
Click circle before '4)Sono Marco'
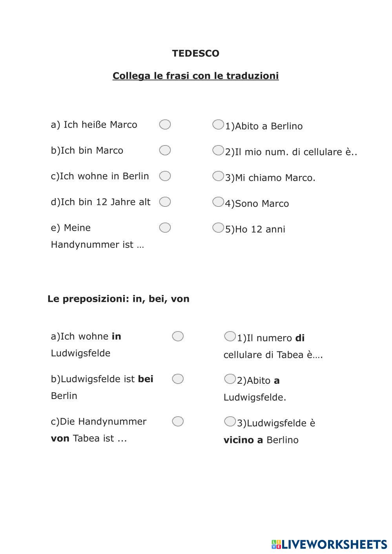218,202
